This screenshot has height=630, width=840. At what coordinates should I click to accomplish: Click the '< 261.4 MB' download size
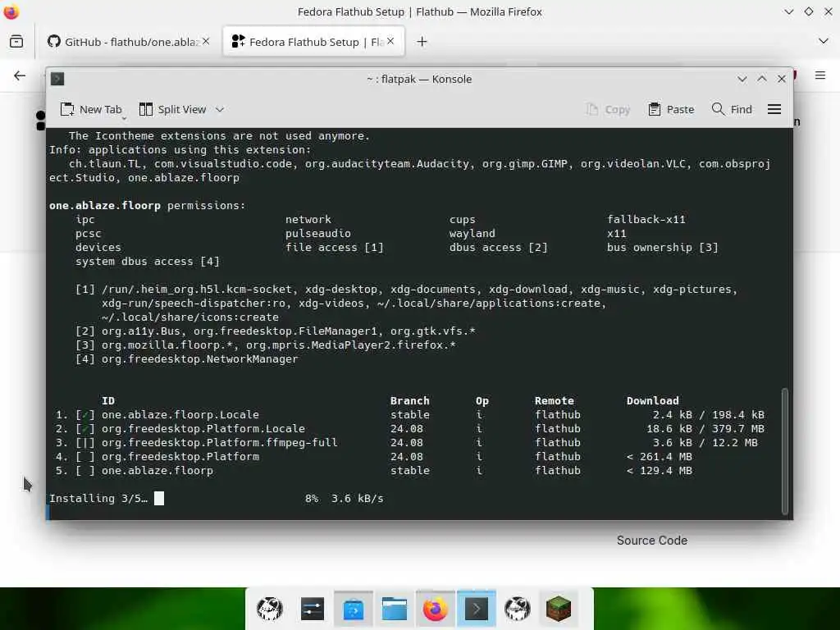point(659,456)
